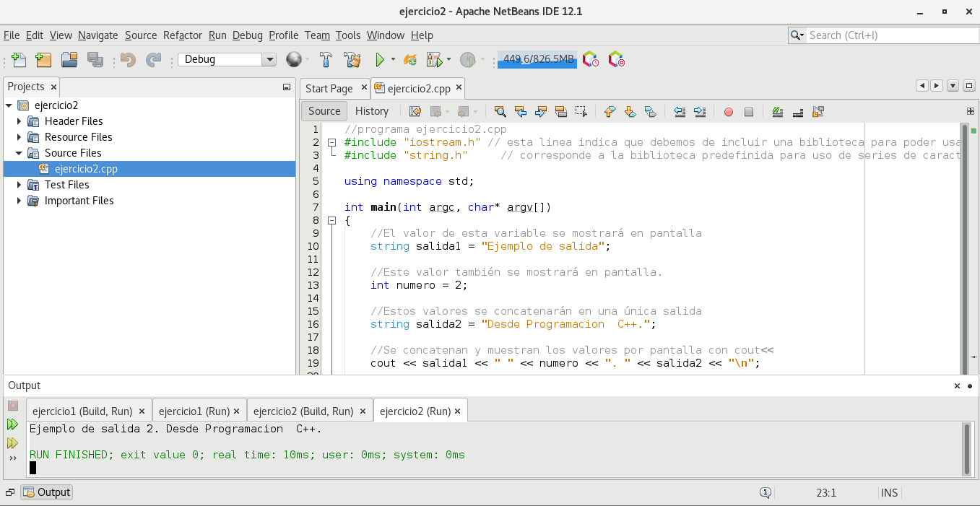
Task: Open the Debug configuration dropdown
Action: pos(269,60)
